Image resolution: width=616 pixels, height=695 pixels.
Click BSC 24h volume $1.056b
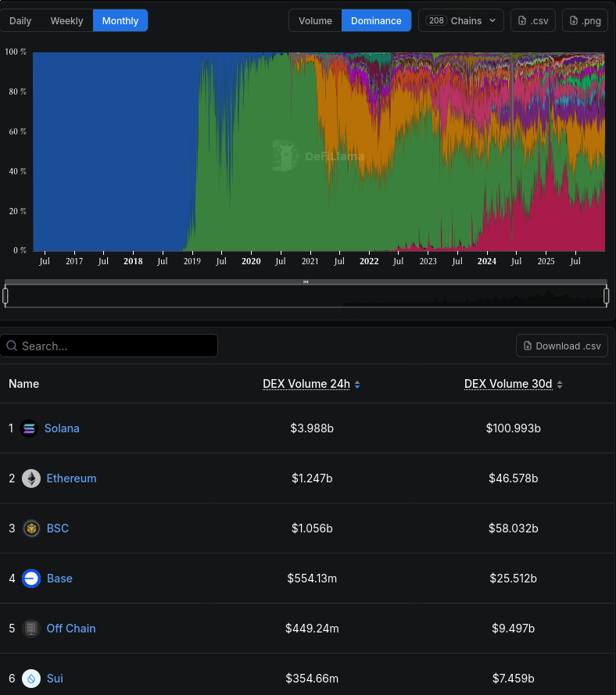pyautogui.click(x=312, y=528)
